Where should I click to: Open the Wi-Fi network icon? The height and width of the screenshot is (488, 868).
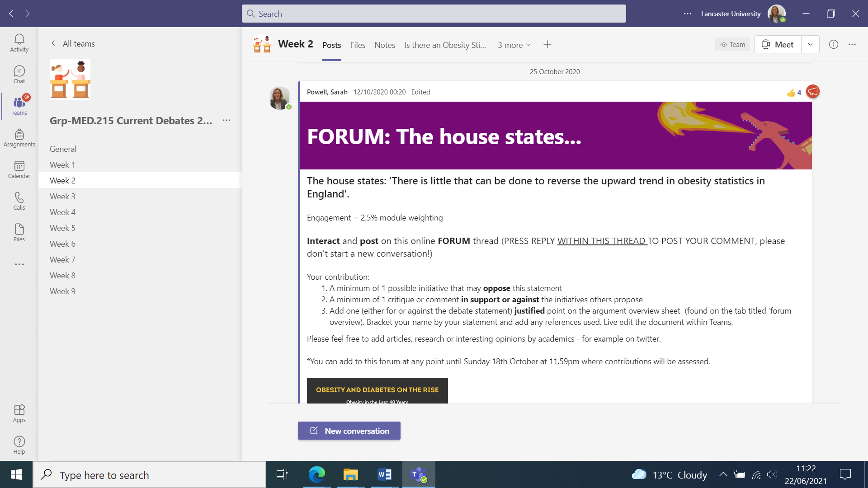[756, 474]
